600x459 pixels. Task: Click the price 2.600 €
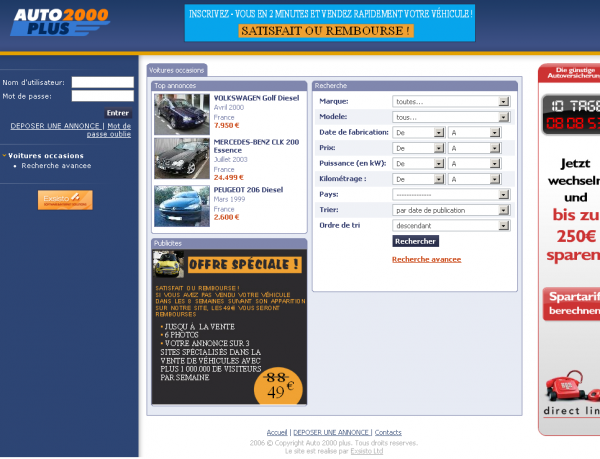227,217
